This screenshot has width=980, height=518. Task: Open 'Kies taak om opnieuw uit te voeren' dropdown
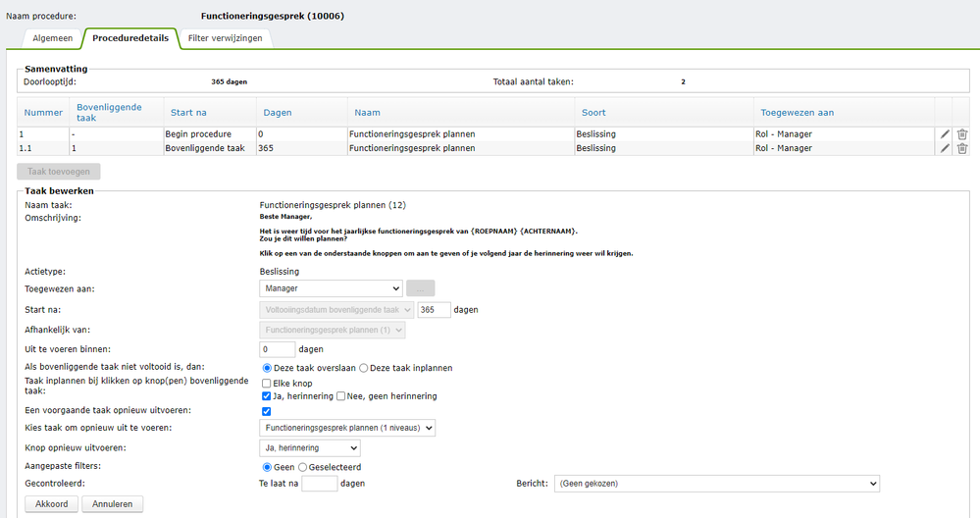click(x=347, y=428)
